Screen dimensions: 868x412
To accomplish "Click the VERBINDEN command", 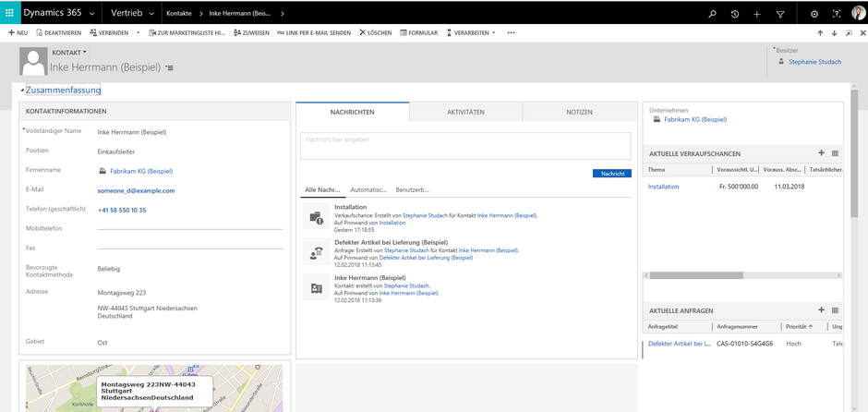I will pos(111,32).
